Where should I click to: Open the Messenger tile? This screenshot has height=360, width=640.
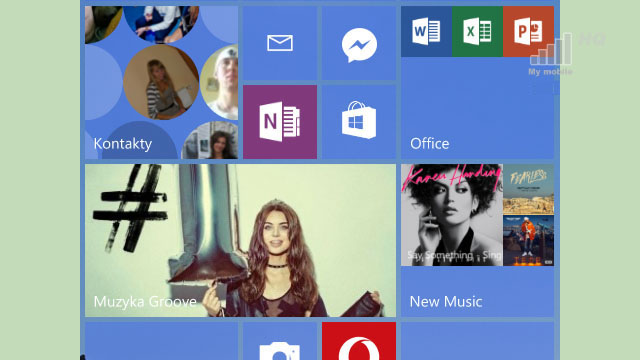click(359, 43)
